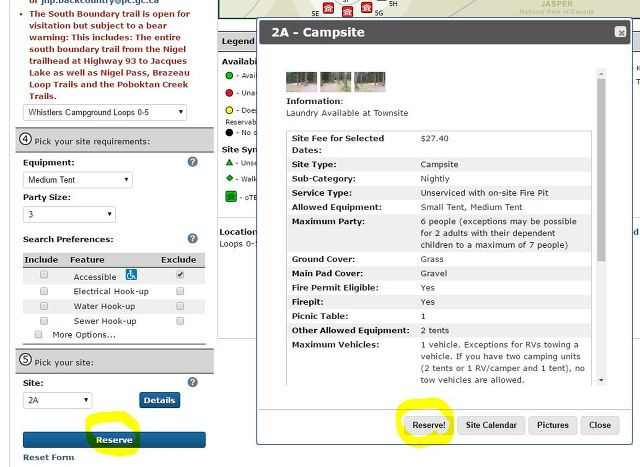Click the Small Tent, Medium Tent value
Image resolution: width=640 pixels, height=467 pixels.
[x=471, y=207]
